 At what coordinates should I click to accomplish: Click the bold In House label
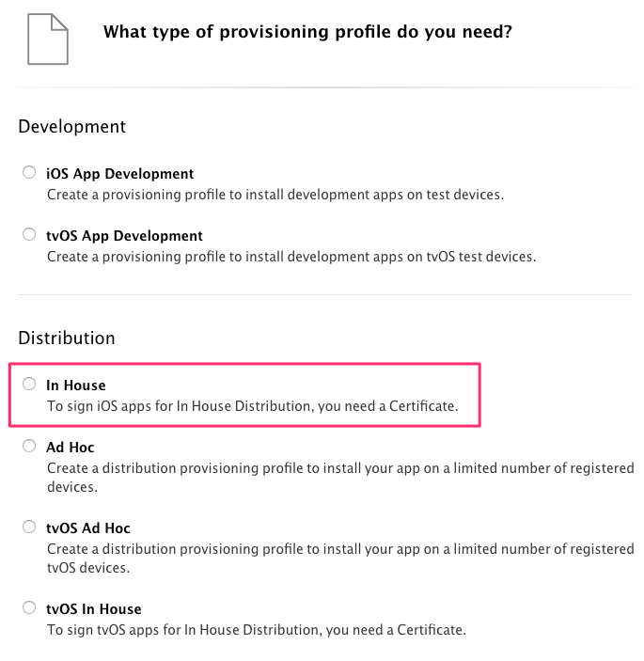(76, 386)
